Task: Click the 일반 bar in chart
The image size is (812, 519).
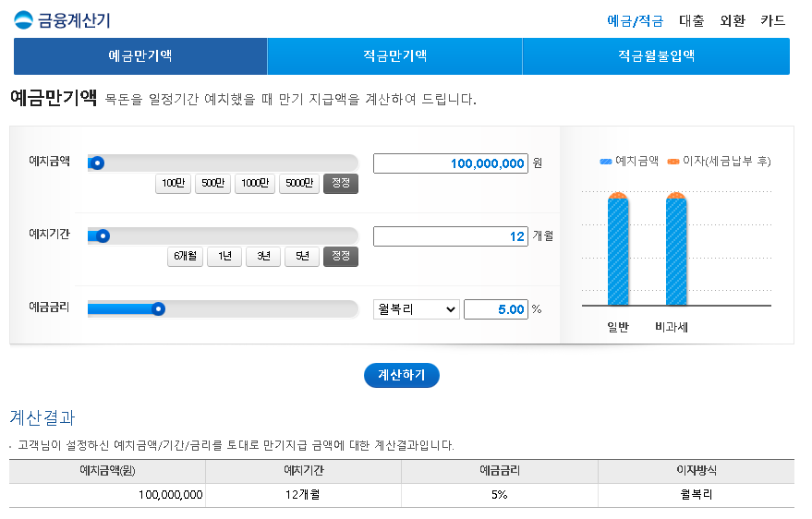Action: pos(618,249)
